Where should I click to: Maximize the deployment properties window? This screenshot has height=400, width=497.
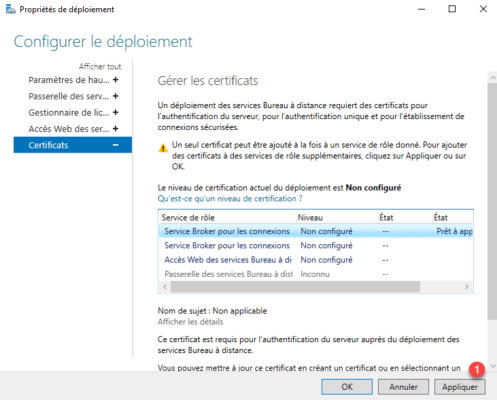tap(452, 9)
